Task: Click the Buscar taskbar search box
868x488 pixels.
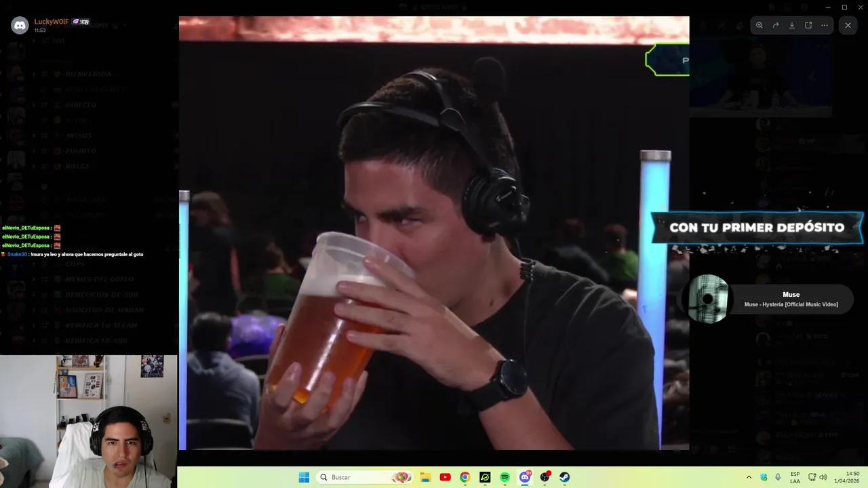Action: (x=366, y=477)
